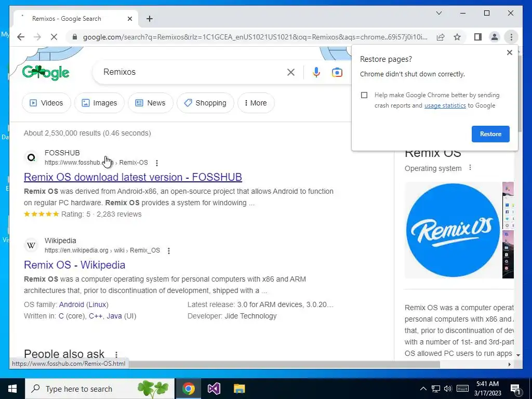Expand the More search filters
532x399 pixels.
click(256, 103)
